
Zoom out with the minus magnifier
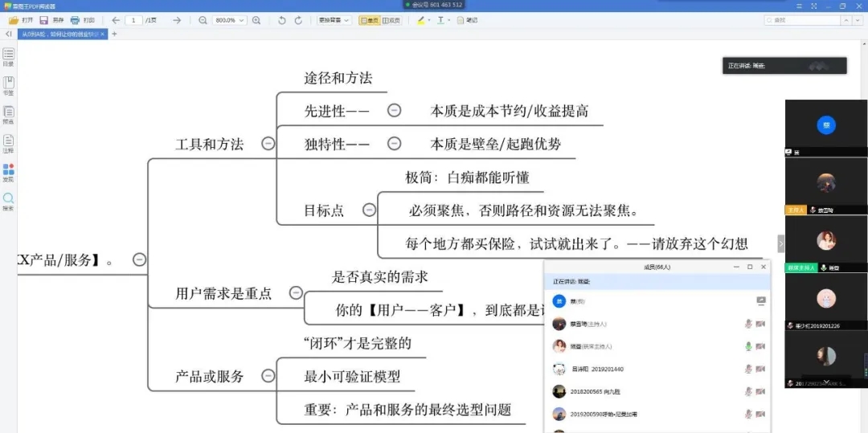point(203,20)
